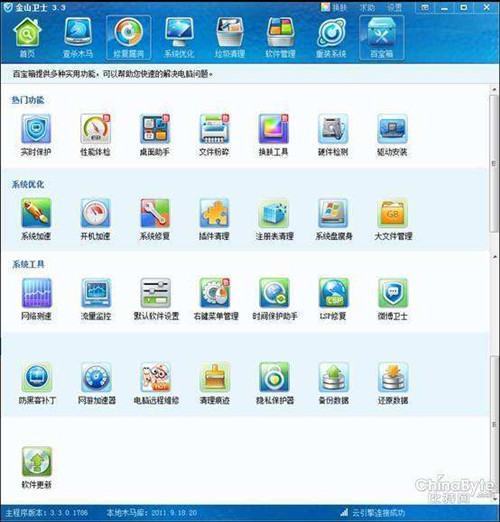Screen dimensions: 500x522
Task: Open the 系统优化 tab in top toolbar
Action: point(179,37)
